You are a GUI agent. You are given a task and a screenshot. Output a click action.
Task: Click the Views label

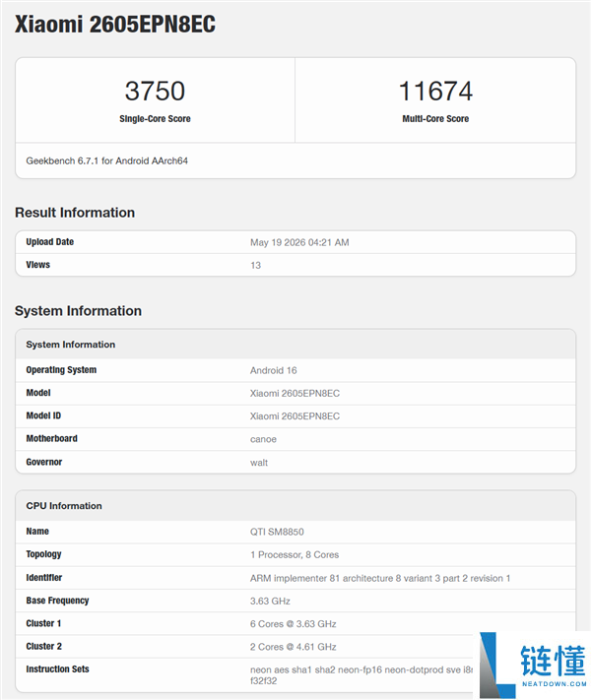[x=38, y=265]
